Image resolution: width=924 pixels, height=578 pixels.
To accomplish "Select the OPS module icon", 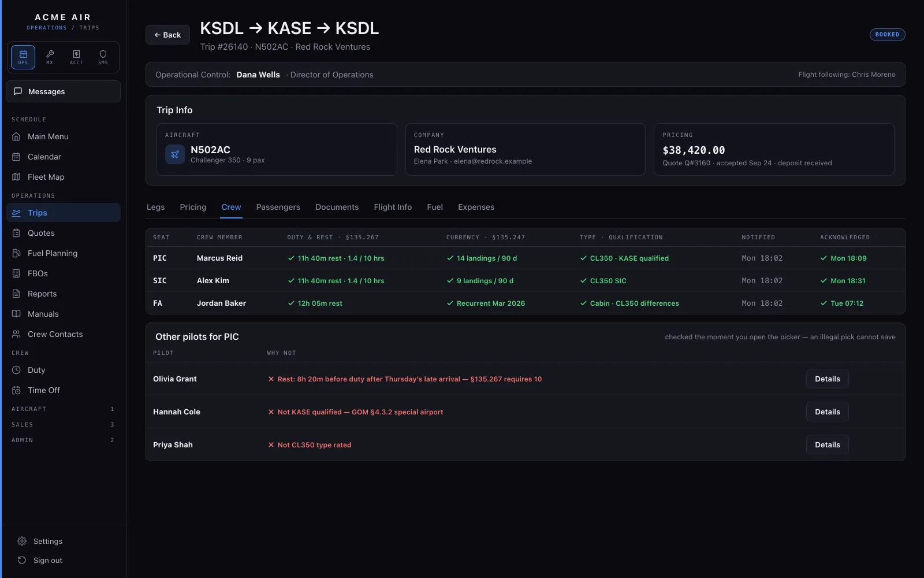I will click(23, 57).
